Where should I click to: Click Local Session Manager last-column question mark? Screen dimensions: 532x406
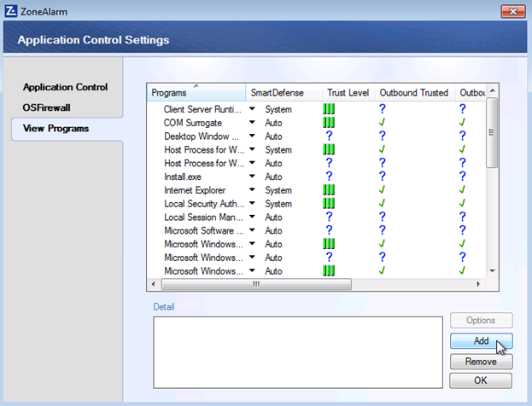462,217
